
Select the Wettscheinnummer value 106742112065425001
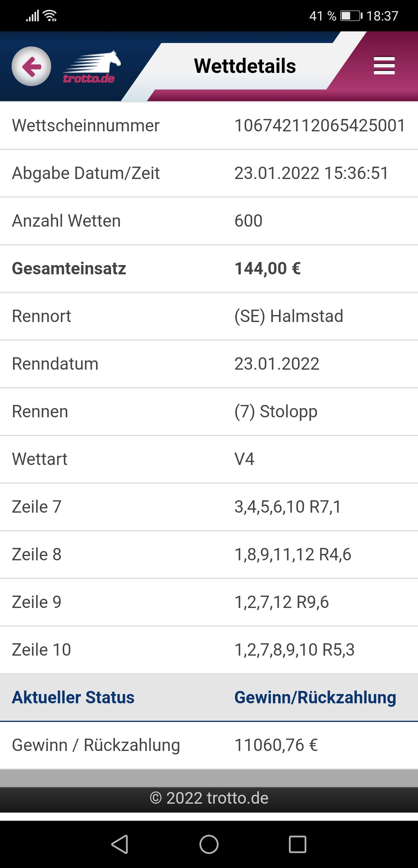pyautogui.click(x=320, y=126)
